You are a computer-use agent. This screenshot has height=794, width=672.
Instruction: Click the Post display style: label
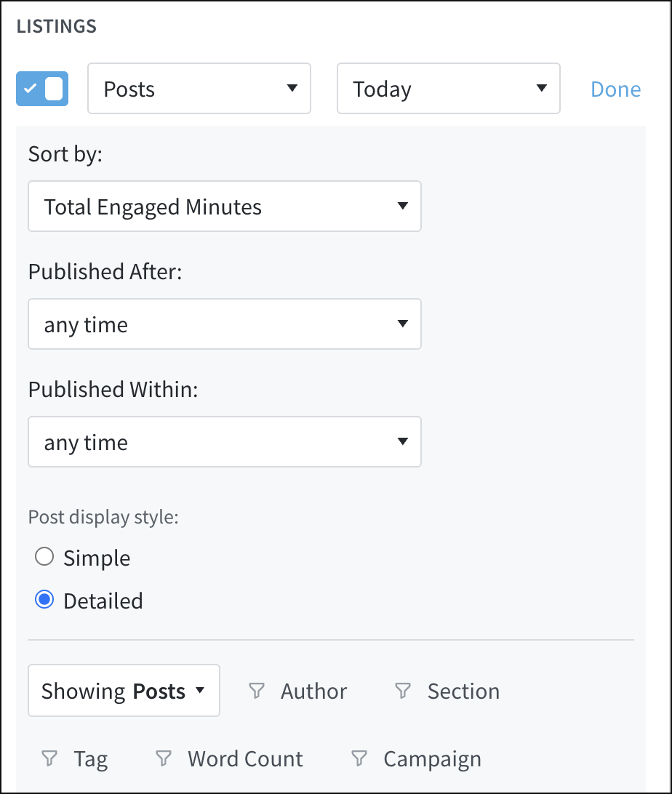(103, 517)
